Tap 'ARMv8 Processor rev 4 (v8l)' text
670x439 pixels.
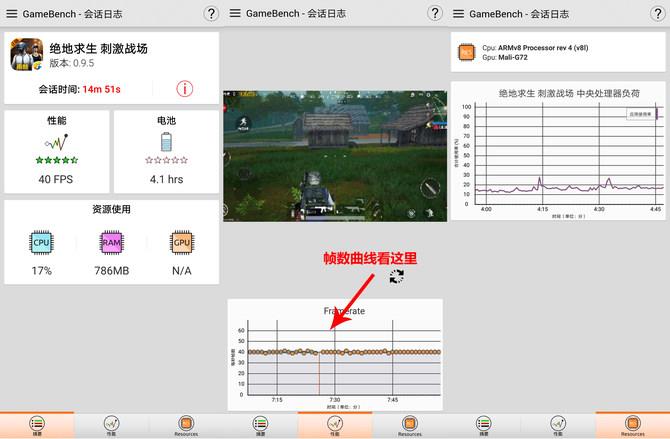coord(543,48)
